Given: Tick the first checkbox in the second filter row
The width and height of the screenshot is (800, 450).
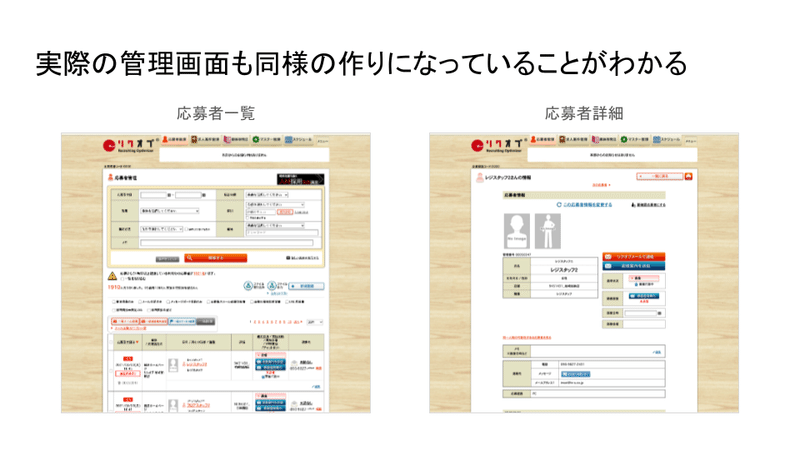Looking at the screenshot, I should (114, 310).
